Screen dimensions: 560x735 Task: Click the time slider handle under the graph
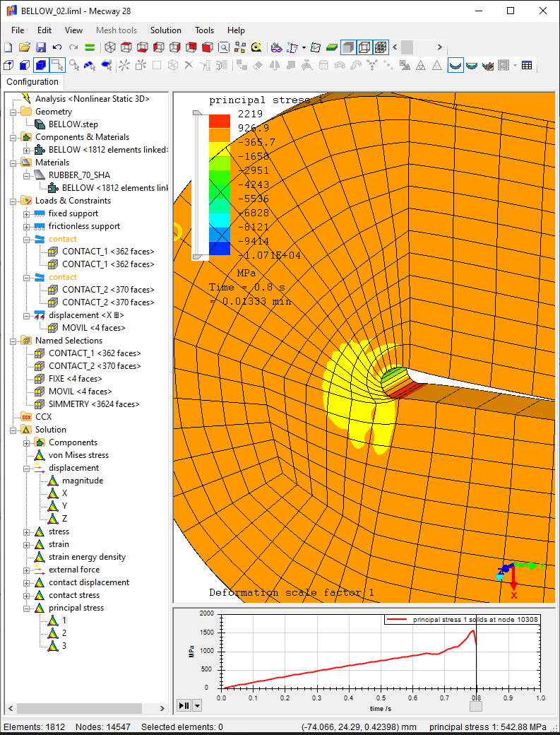coord(476,705)
